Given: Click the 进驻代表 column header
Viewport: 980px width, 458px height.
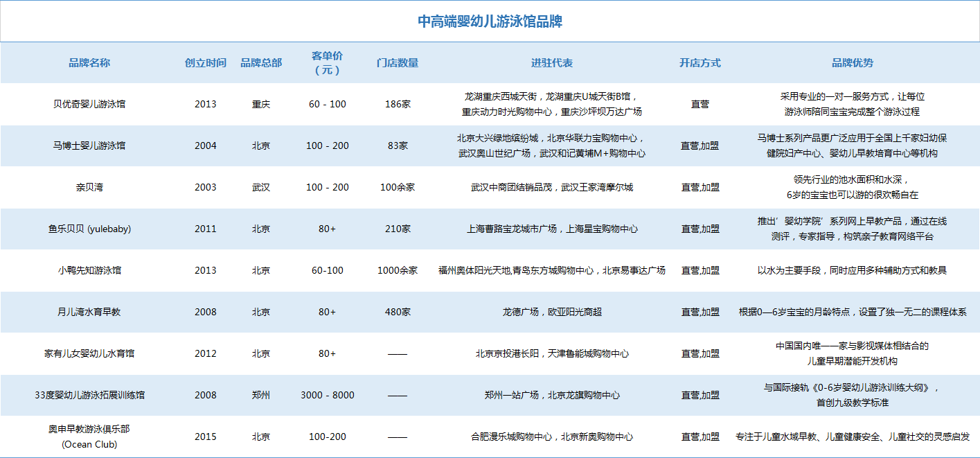Looking at the screenshot, I should click(x=552, y=63).
